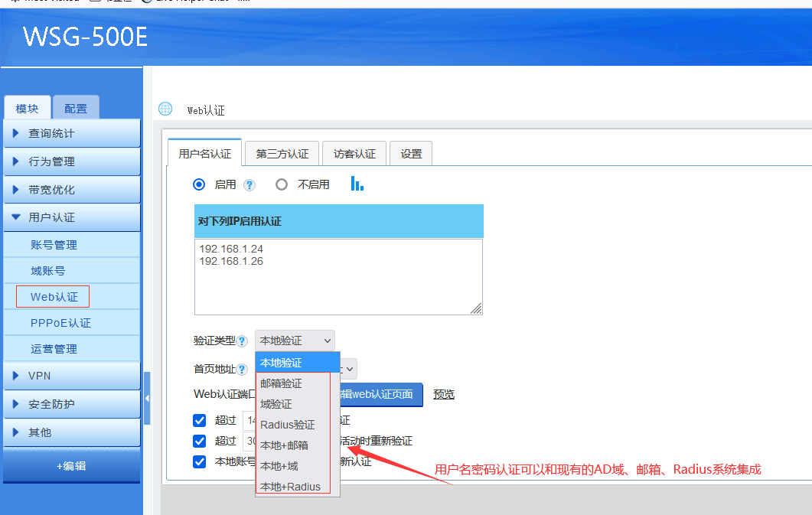
Task: Click help icon next to 启用
Action: pos(249,185)
